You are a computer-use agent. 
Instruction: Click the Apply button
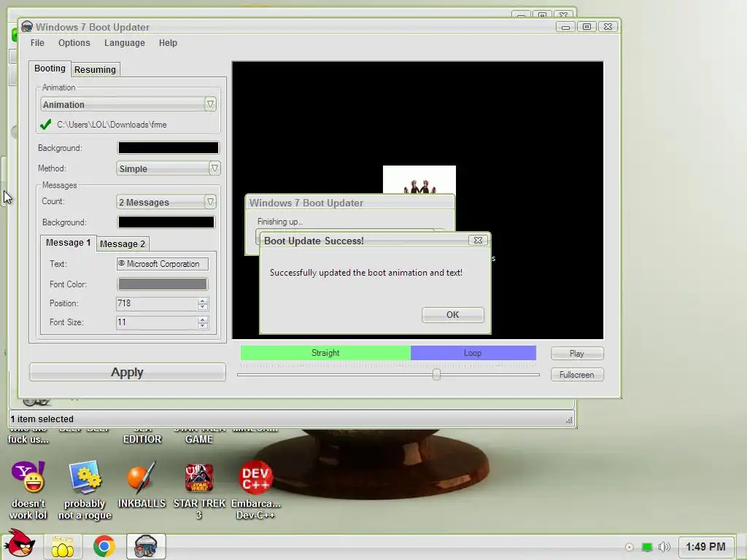[x=127, y=373]
